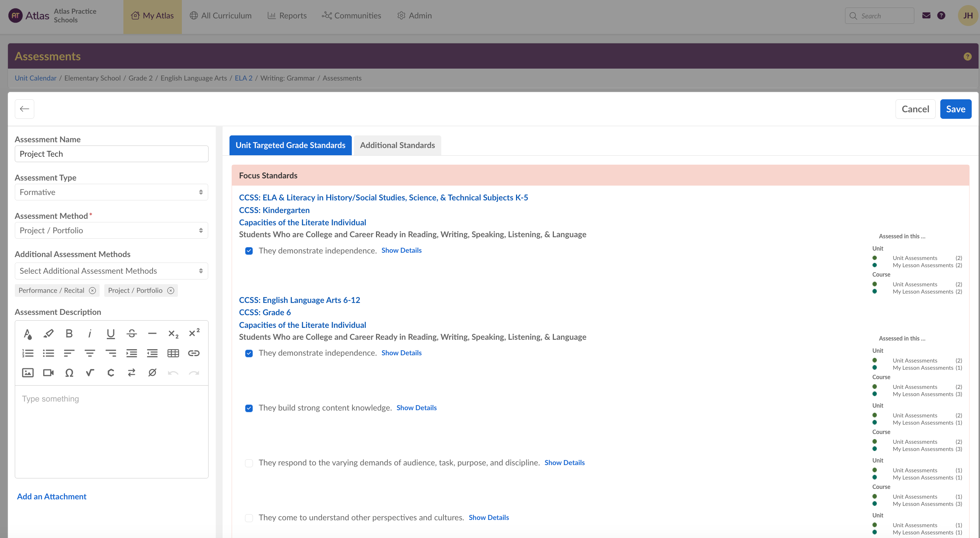Insert a video with the camera icon
980x538 pixels.
click(48, 372)
